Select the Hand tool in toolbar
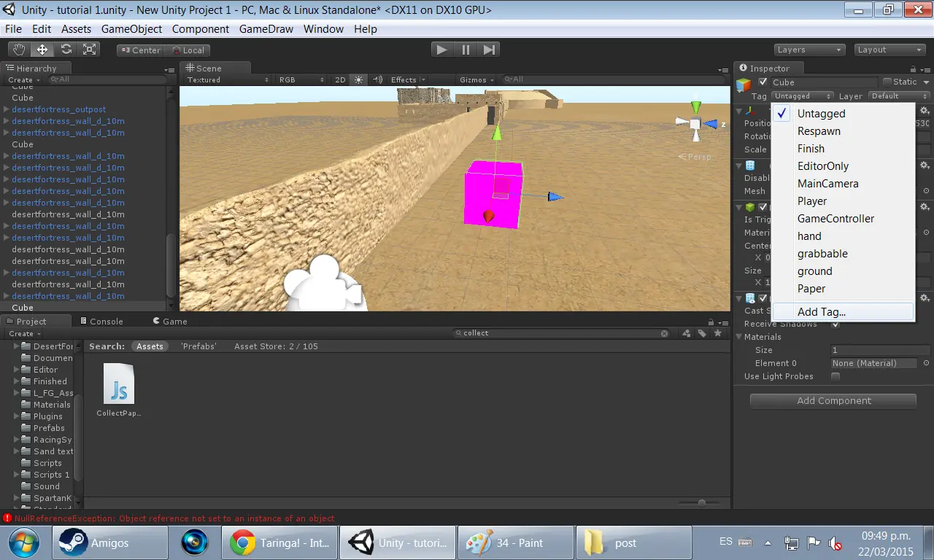This screenshot has width=934, height=560. point(19,50)
